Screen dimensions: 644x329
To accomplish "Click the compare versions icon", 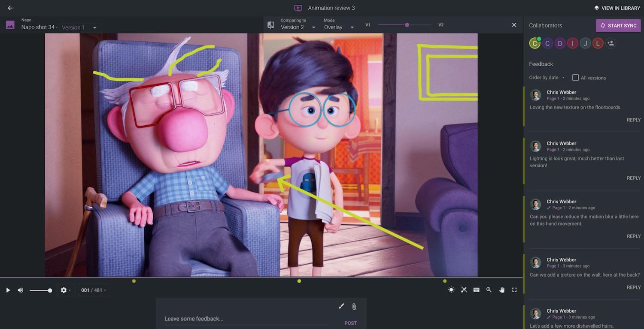I will (270, 25).
